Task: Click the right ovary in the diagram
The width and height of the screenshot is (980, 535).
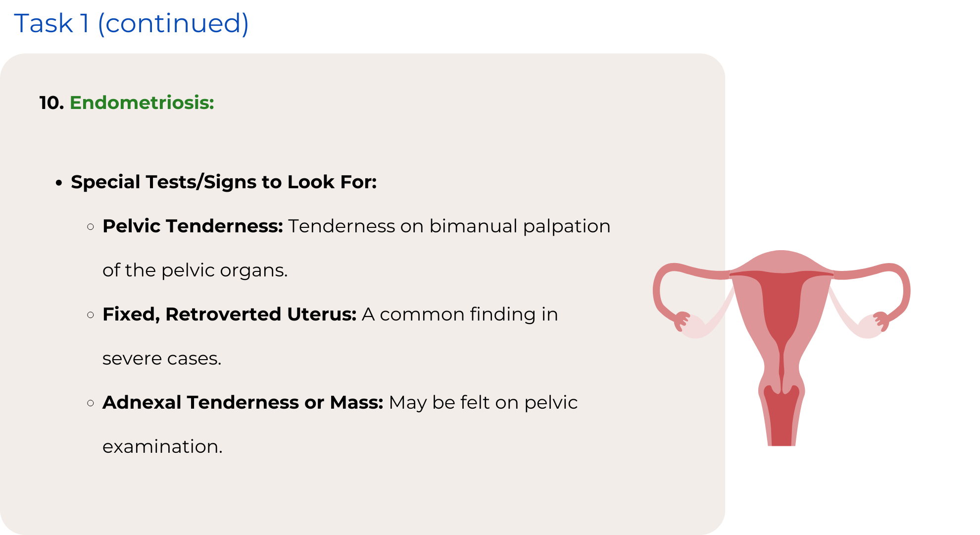Action: tap(868, 327)
